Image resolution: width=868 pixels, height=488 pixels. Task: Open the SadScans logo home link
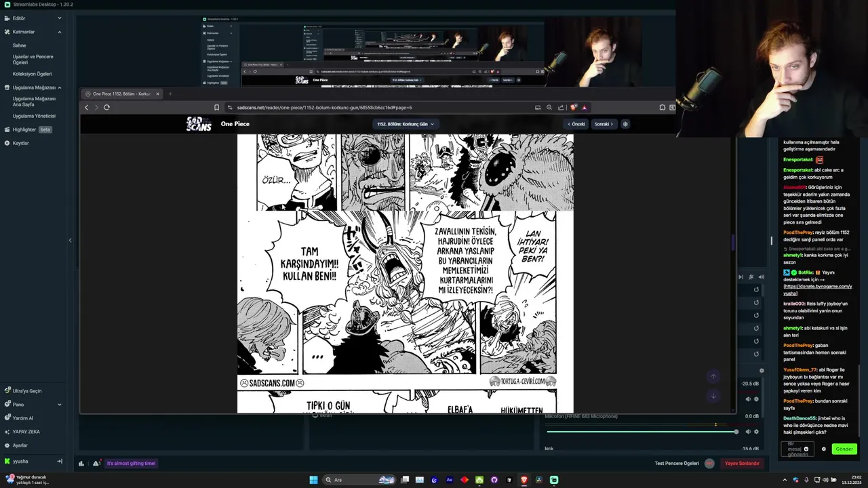199,124
